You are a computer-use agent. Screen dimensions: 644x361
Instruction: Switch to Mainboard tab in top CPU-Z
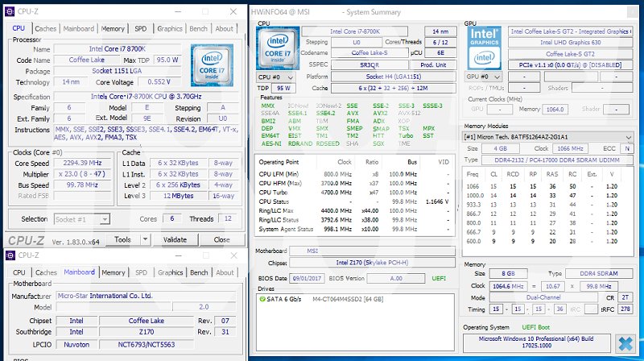tap(78, 28)
